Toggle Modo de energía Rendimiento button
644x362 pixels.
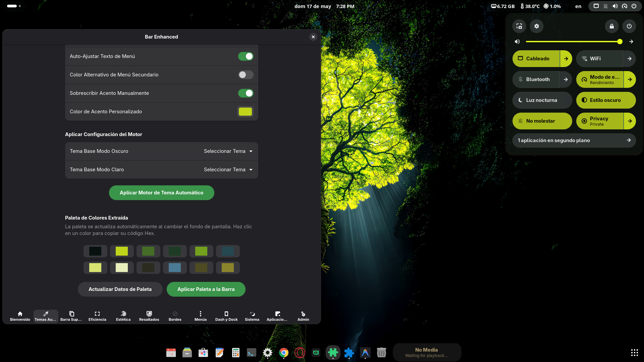coord(600,79)
